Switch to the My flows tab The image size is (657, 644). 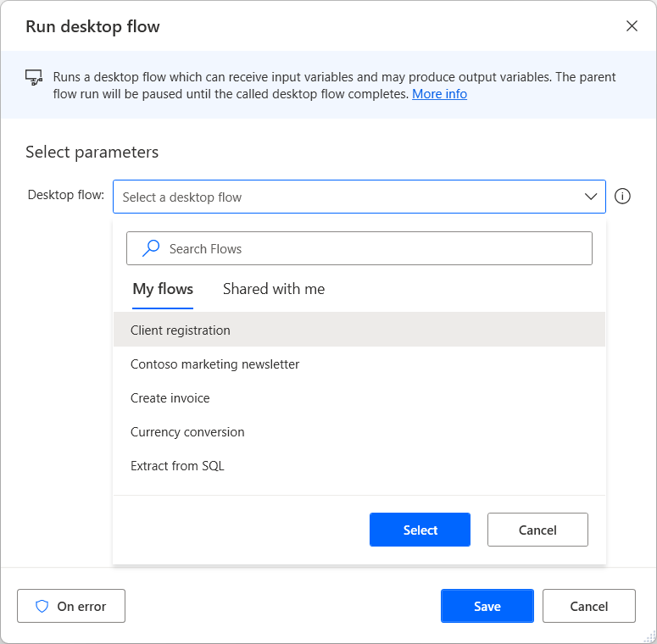pos(163,289)
